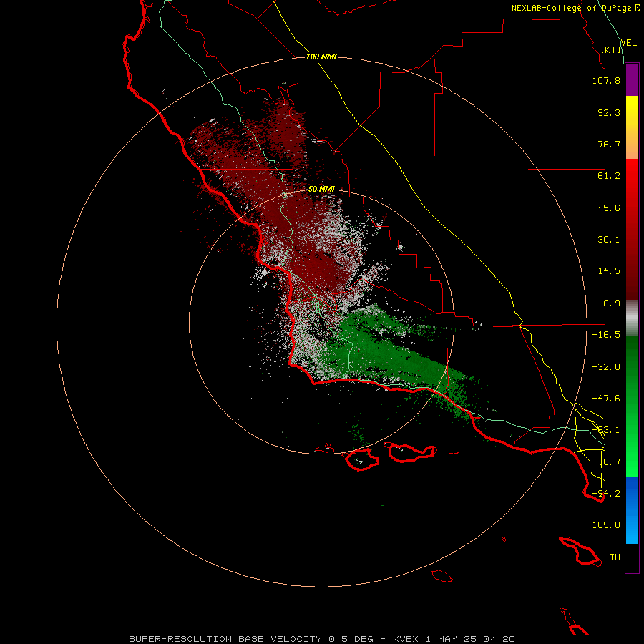Select the -16.5 velocity scale value
Image resolution: width=644 pixels, height=644 pixels.
606,335
